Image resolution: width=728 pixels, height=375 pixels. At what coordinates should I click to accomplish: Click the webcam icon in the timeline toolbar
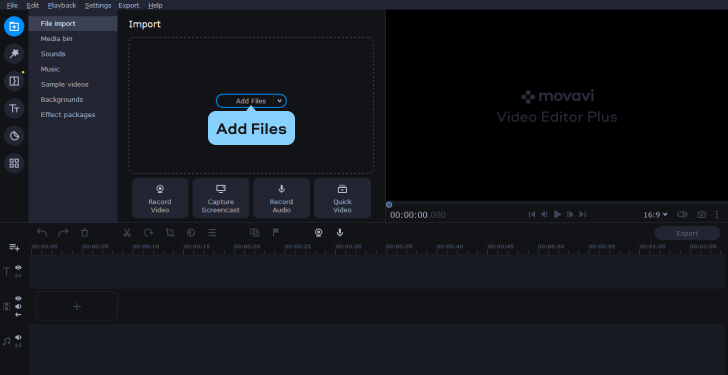318,233
